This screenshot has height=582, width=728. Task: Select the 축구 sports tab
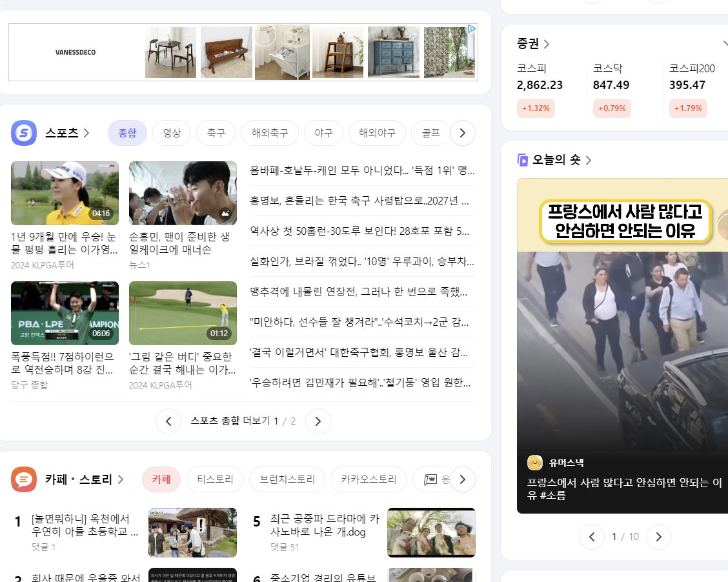(216, 133)
